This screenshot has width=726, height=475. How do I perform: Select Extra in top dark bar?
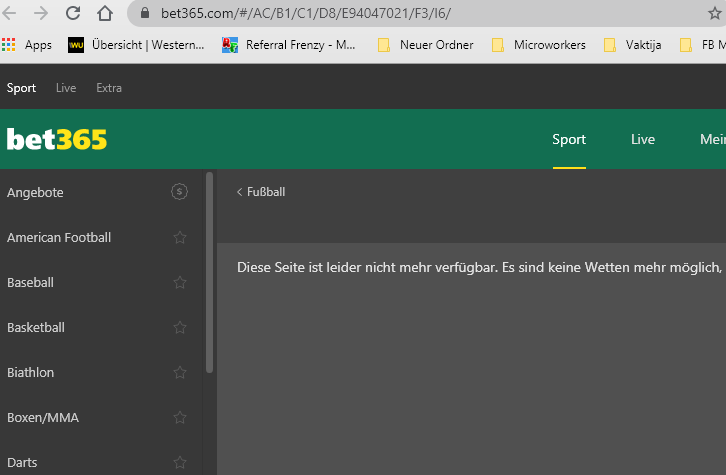[x=109, y=88]
